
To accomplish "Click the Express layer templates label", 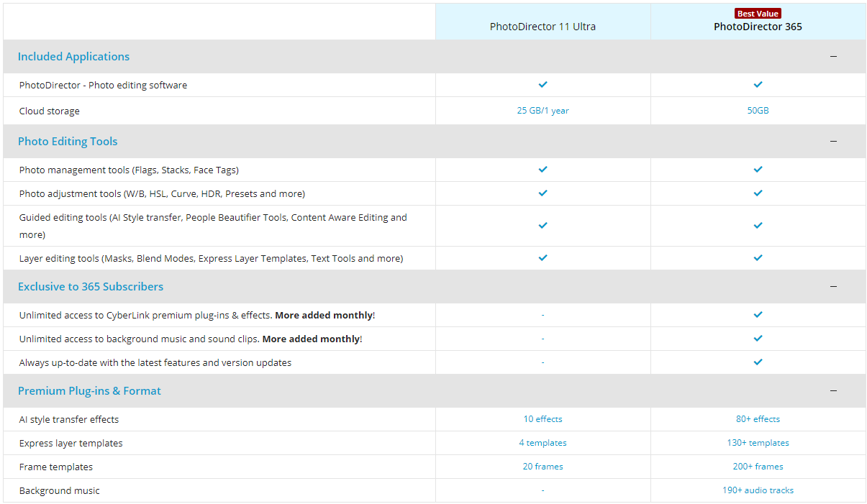I will point(71,443).
